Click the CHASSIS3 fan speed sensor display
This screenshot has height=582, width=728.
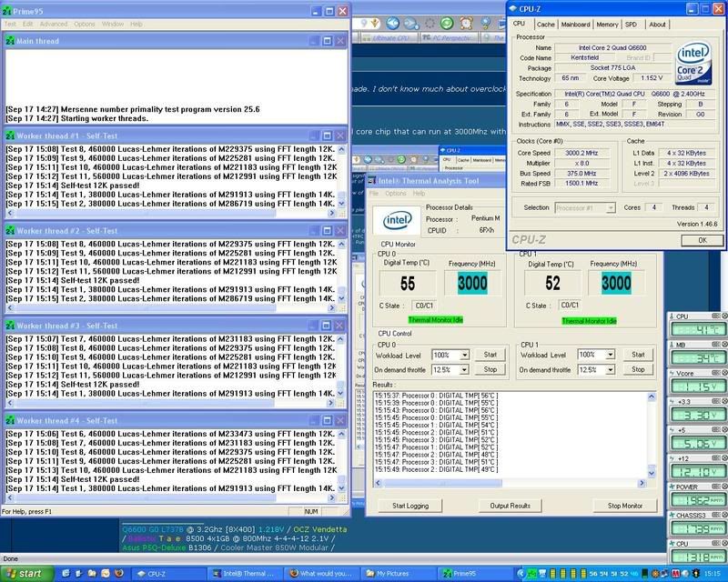click(697, 528)
